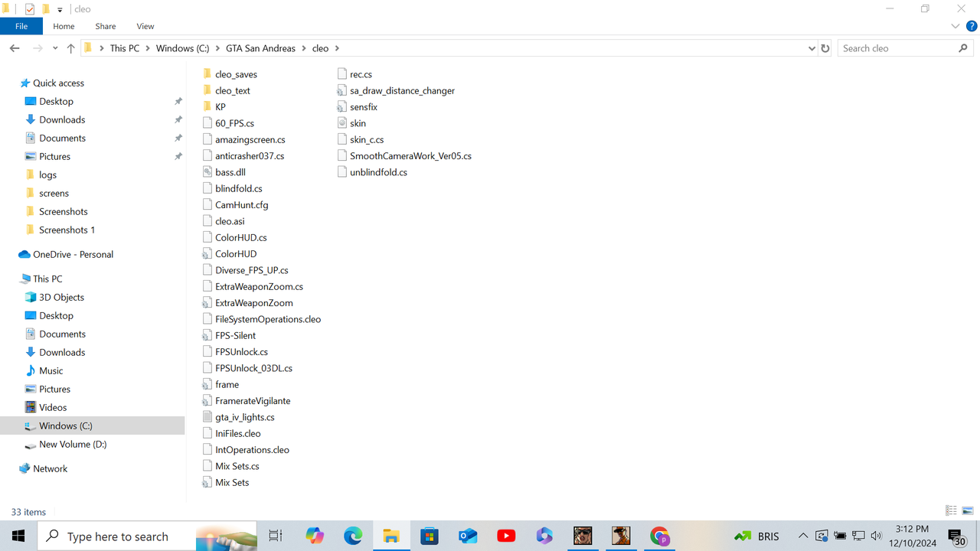This screenshot has width=980, height=551.
Task: Click the New folder icon in title bar
Action: pos(45,9)
